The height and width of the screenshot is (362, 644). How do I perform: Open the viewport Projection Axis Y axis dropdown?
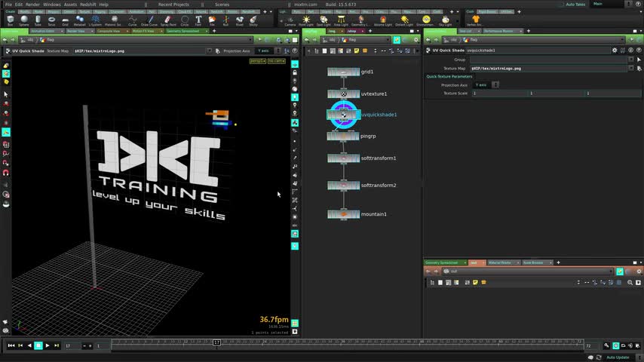268,51
